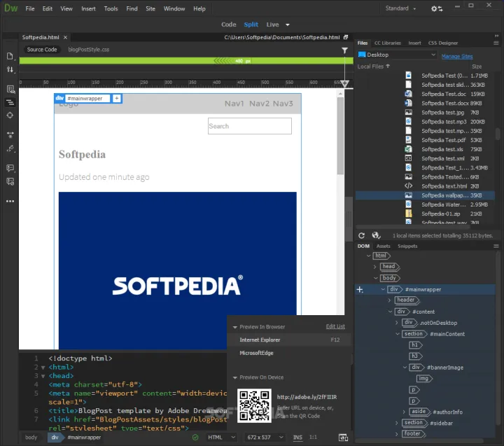Click the Customize Toolbar three-dots icon

[10, 201]
